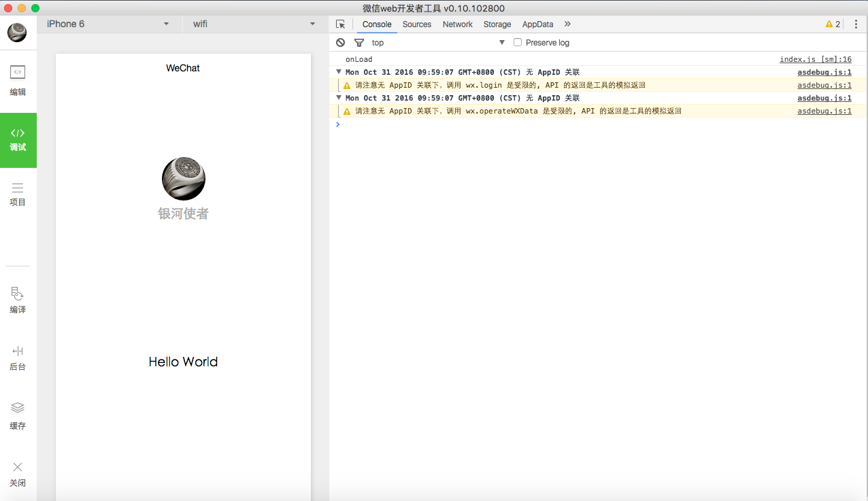
Task: Click the console prompt input line
Action: [599, 124]
